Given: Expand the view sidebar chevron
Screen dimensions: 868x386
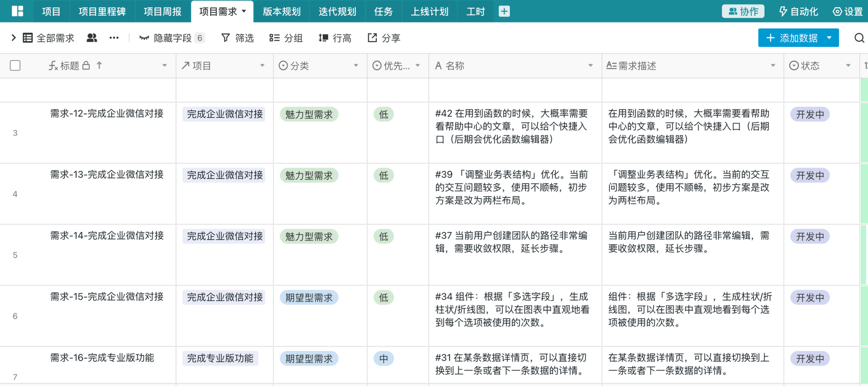Looking at the screenshot, I should tap(13, 38).
